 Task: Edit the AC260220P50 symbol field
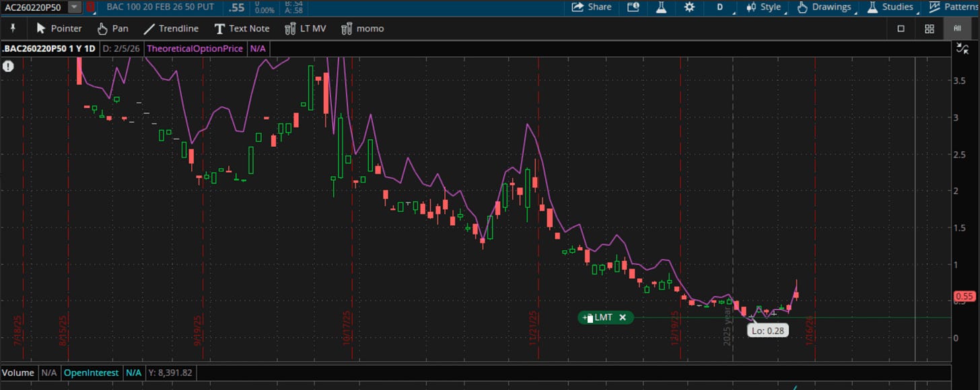coord(34,7)
